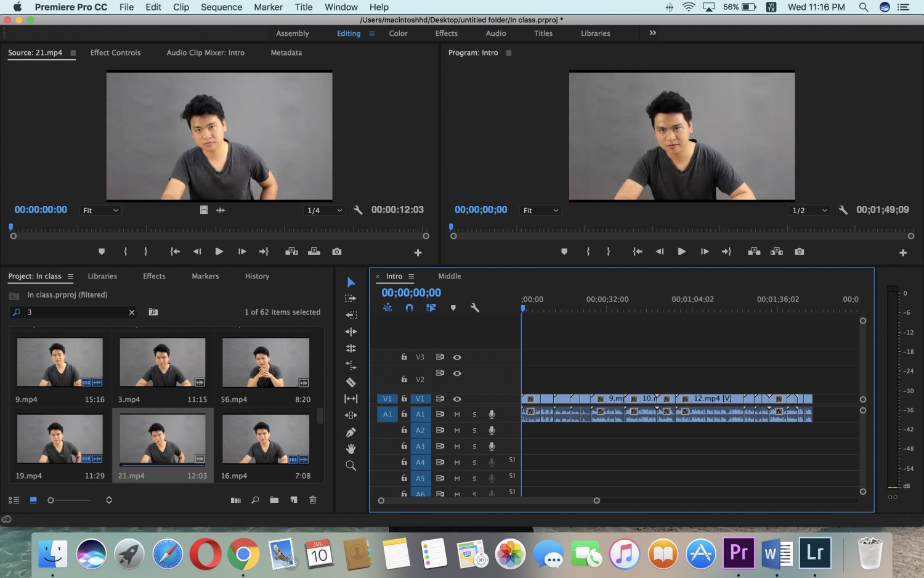Open timeline display settings wrench
Viewport: 924px width, 578px height.
(474, 307)
